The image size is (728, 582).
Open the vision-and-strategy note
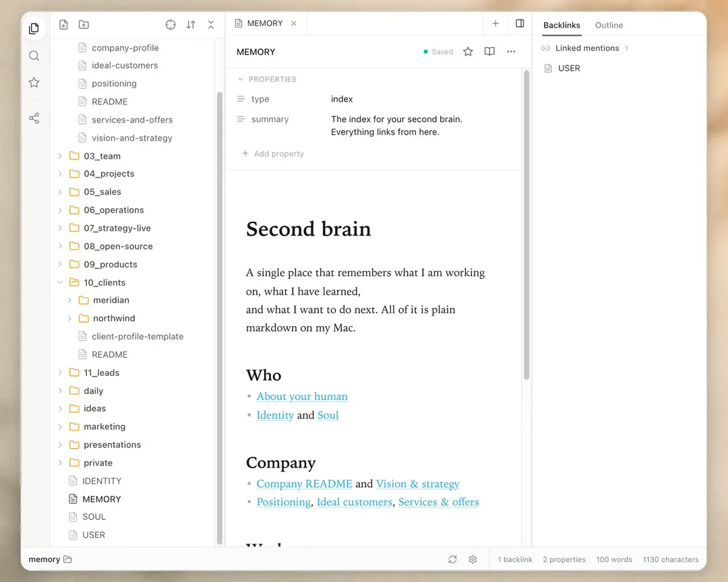(x=132, y=138)
